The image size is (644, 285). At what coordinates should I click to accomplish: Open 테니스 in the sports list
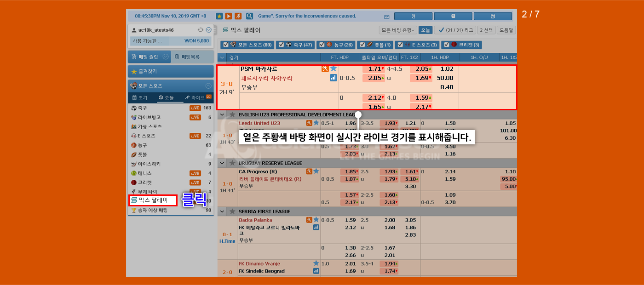(x=171, y=173)
